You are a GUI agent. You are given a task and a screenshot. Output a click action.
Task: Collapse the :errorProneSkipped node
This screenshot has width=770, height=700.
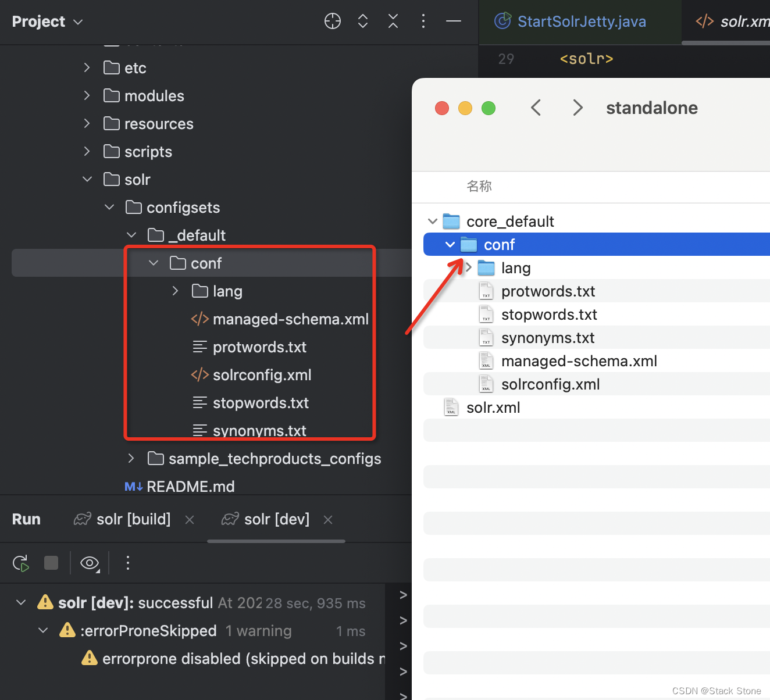tap(43, 630)
